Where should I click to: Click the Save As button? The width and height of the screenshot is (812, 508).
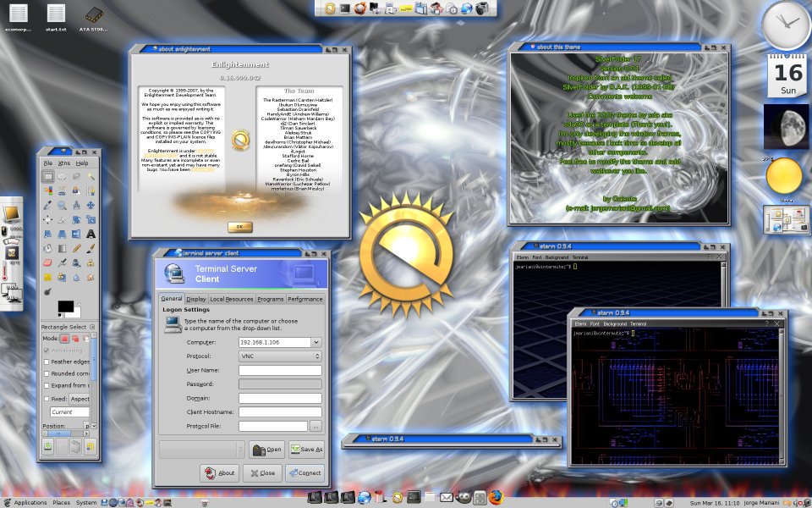point(306,450)
